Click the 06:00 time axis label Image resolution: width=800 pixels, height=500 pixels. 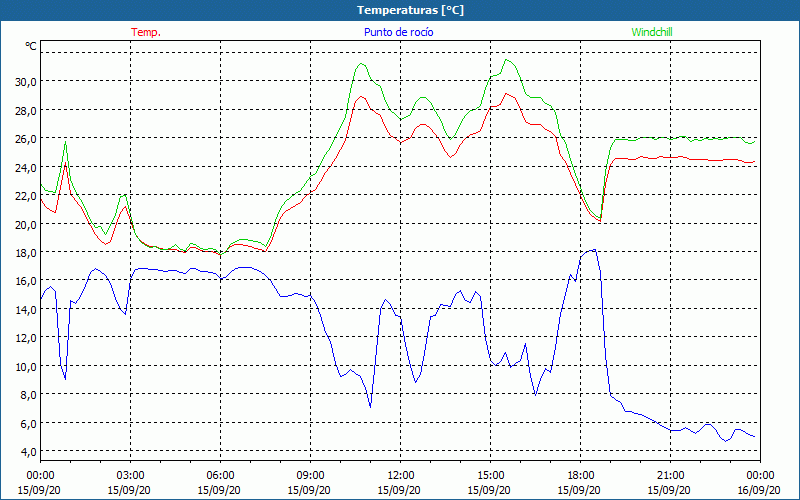point(220,476)
